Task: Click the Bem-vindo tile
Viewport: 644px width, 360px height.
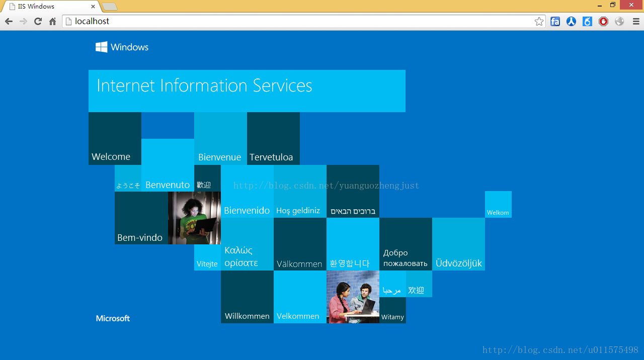Action: (141, 218)
